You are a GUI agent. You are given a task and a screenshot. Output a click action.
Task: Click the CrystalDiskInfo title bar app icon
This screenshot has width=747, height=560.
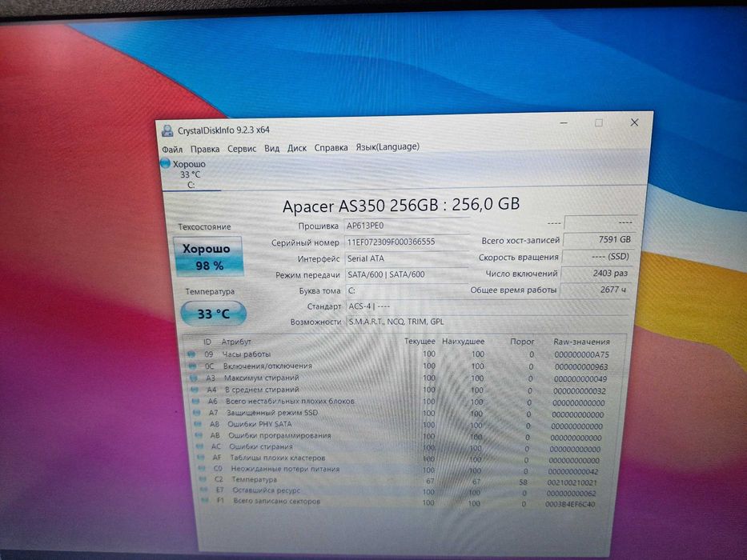[167, 130]
